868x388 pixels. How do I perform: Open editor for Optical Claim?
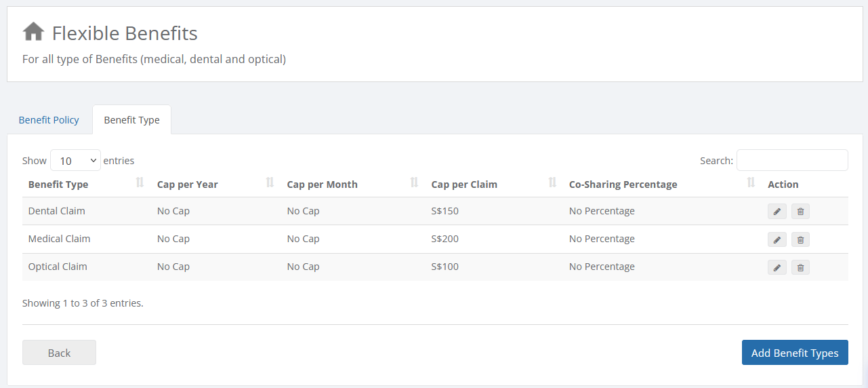click(777, 267)
